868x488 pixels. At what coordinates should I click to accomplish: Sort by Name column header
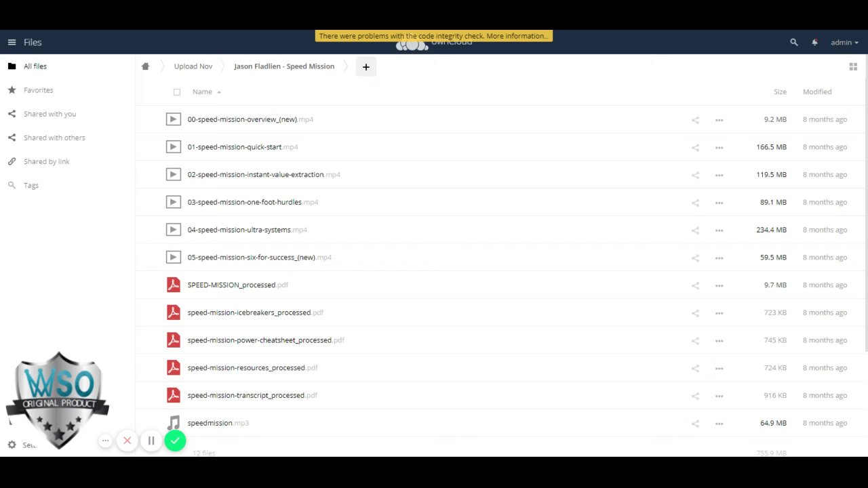tap(202, 91)
